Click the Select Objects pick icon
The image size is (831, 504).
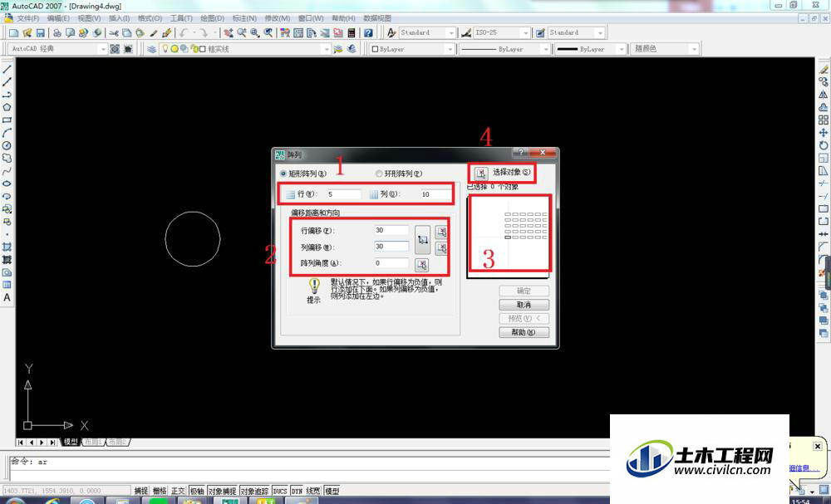(x=480, y=173)
